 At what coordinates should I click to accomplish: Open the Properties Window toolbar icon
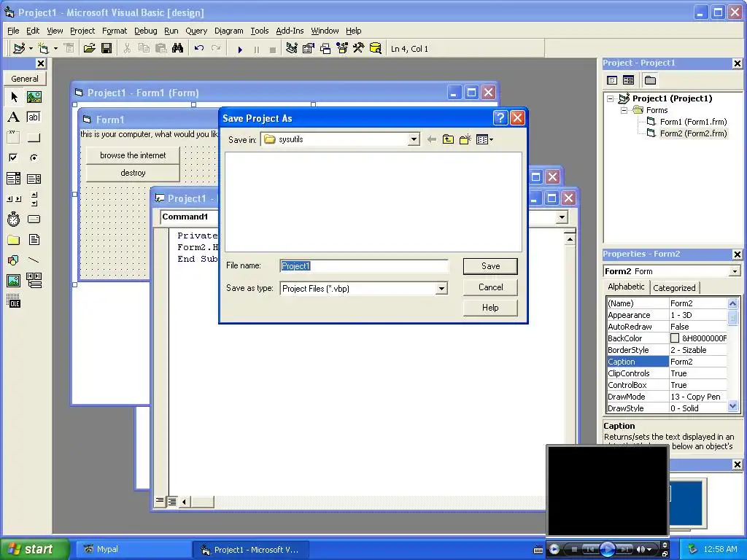(309, 49)
